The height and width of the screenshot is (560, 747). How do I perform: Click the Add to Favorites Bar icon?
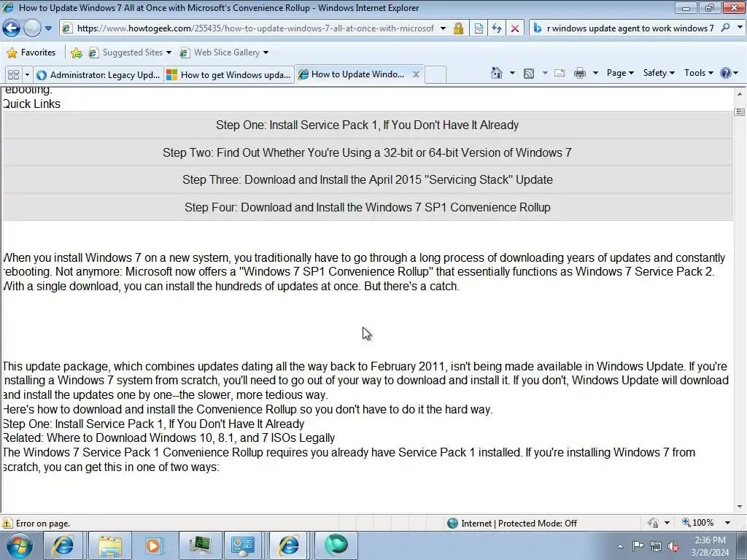(76, 52)
